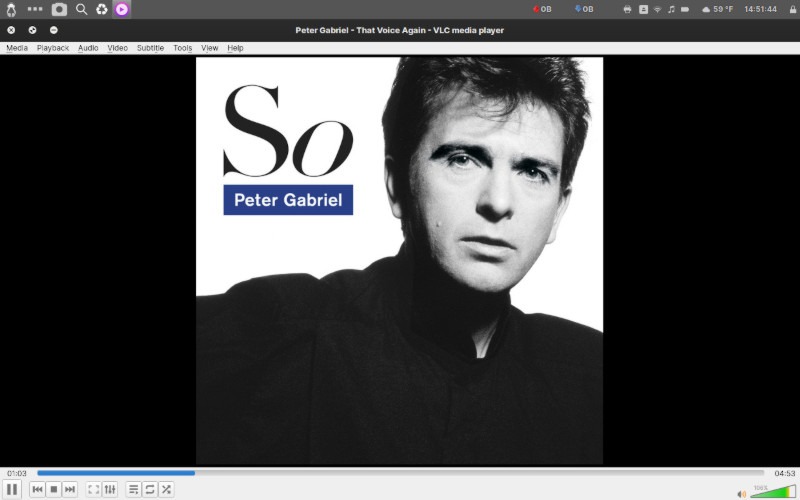Pause playback with the pause button
Screen dimensions: 800x500
click(x=12, y=489)
